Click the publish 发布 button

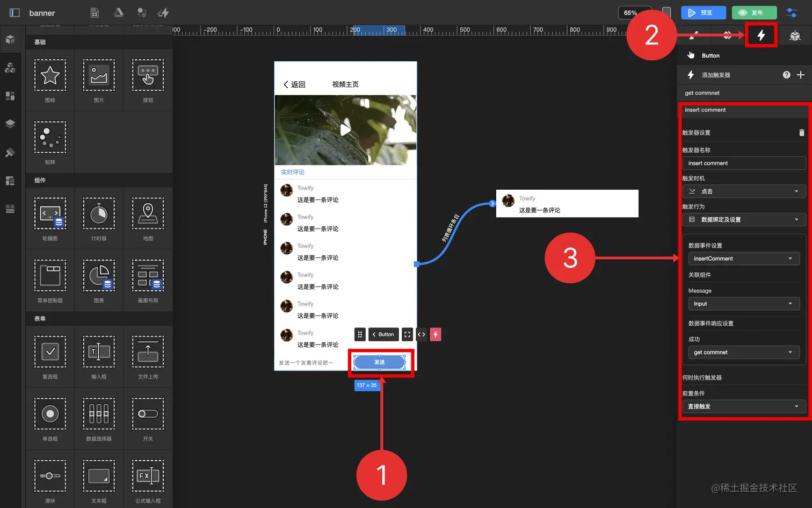[x=754, y=13]
